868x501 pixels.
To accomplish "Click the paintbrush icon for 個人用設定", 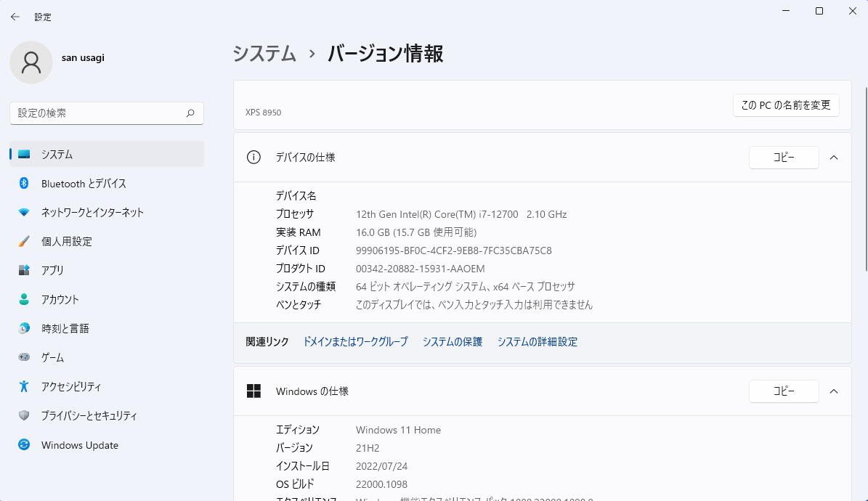I will [x=24, y=241].
